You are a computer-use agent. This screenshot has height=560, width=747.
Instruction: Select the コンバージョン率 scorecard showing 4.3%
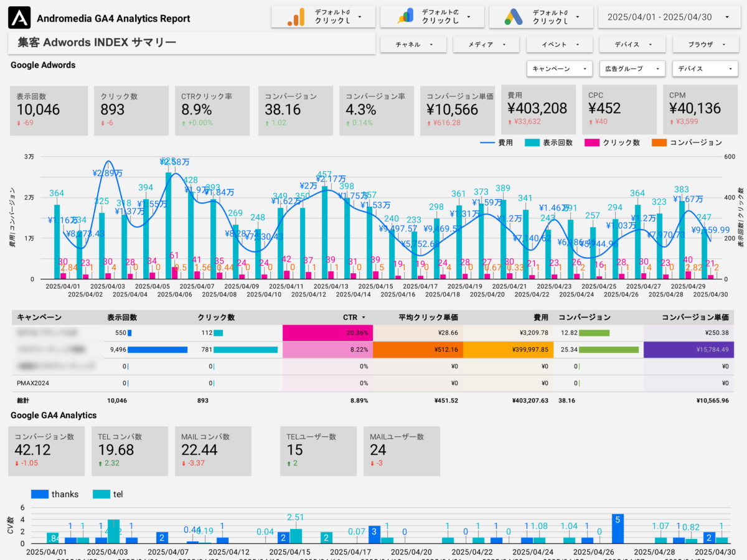point(377,111)
